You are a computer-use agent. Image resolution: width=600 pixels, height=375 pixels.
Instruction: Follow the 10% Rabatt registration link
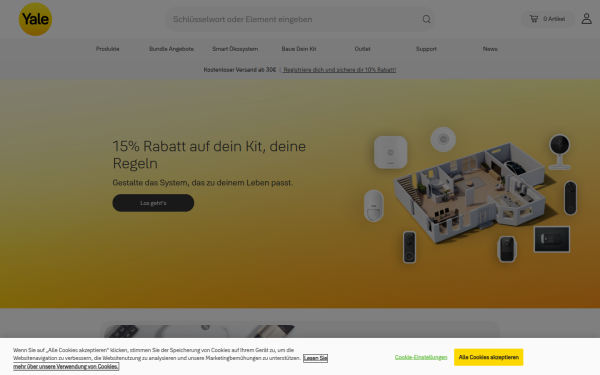coord(339,70)
